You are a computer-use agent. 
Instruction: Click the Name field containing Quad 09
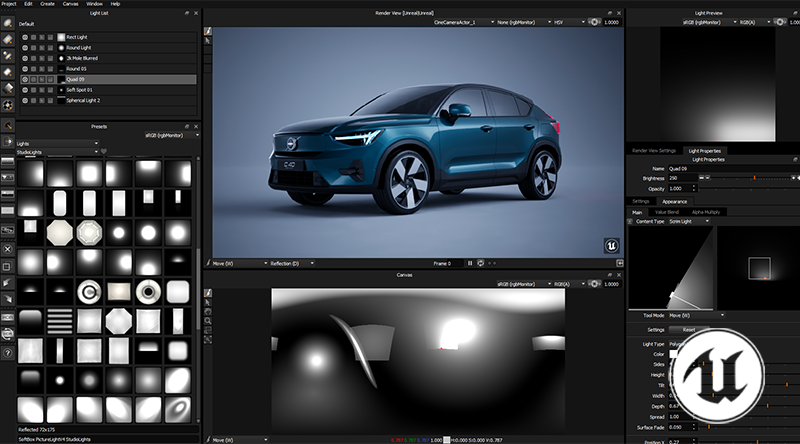tap(733, 168)
